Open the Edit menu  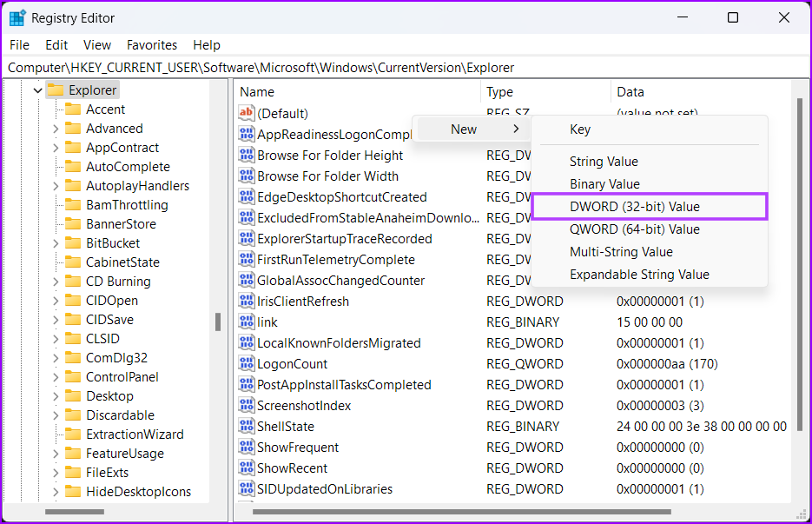[x=56, y=45]
